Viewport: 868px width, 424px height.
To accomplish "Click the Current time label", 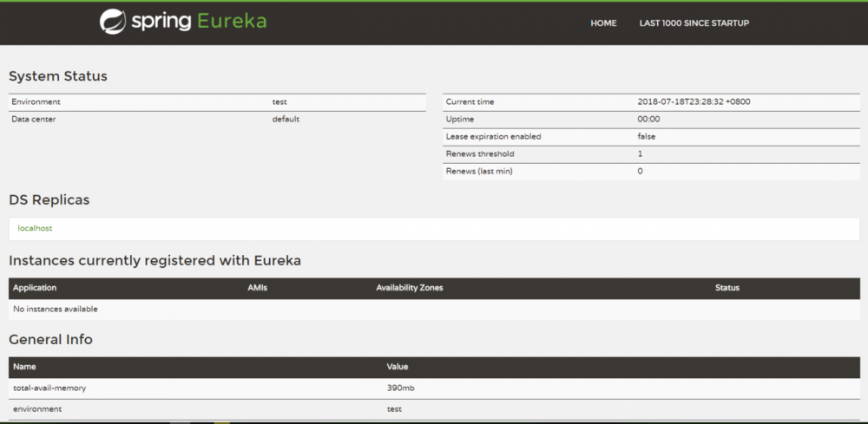I will [x=470, y=102].
